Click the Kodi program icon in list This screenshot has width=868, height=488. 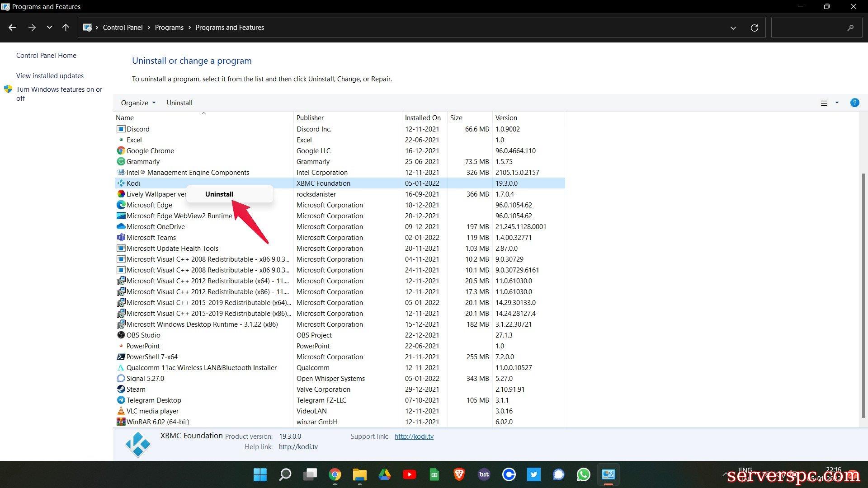pos(121,183)
